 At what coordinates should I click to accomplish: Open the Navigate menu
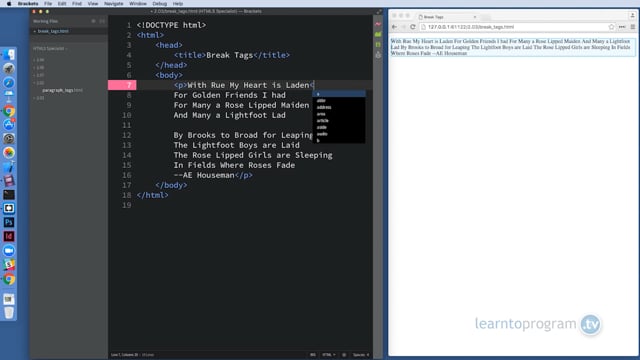click(113, 4)
